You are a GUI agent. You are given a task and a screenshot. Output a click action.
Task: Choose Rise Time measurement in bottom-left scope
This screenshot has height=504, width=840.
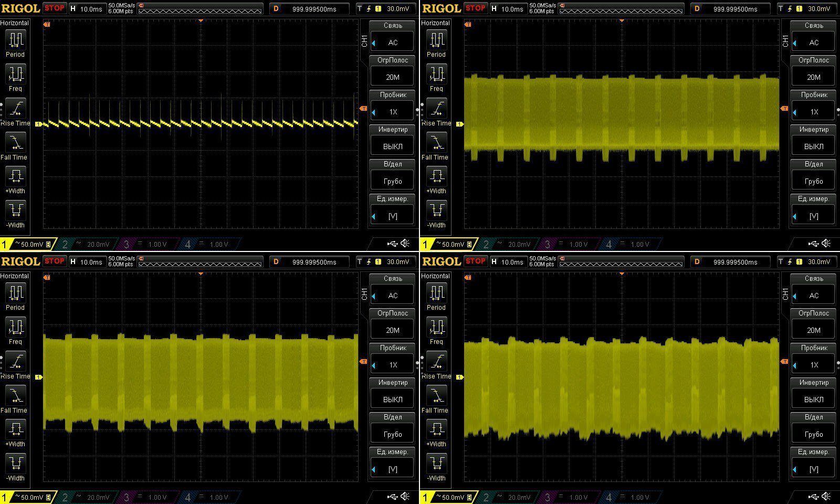pyautogui.click(x=15, y=361)
